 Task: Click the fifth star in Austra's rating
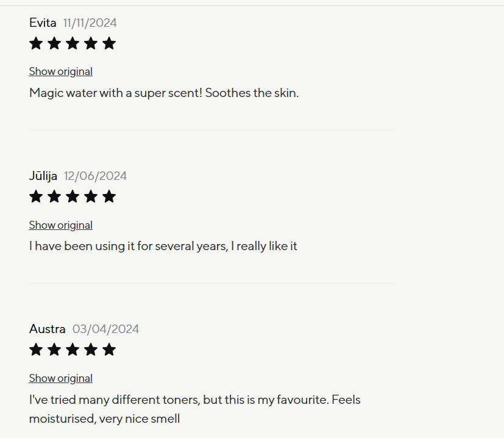click(x=109, y=350)
